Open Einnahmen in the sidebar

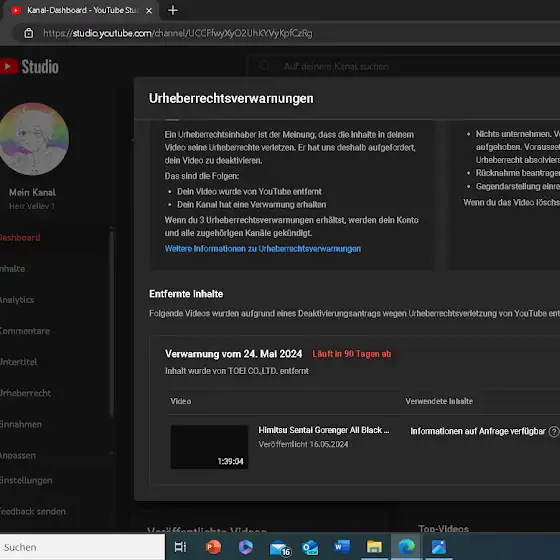(21, 424)
